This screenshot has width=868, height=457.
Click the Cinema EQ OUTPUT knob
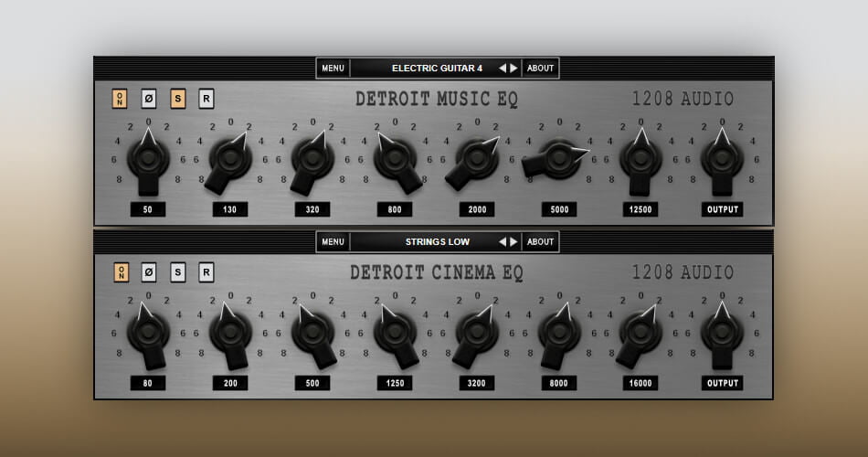pos(722,333)
